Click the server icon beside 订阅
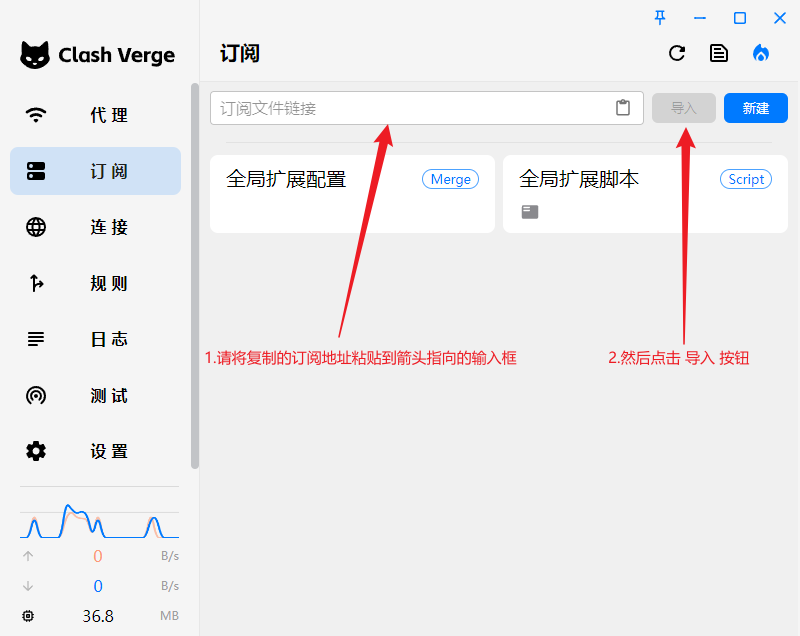 click(36, 171)
